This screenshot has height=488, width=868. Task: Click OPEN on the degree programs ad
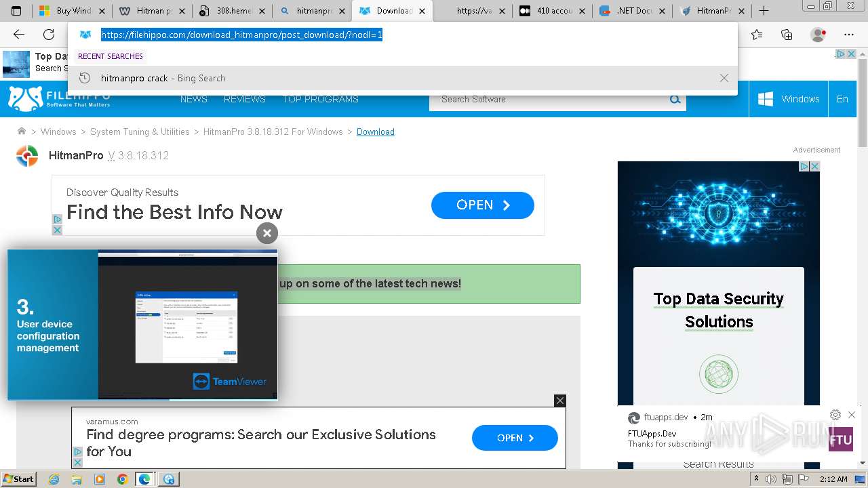pos(515,438)
